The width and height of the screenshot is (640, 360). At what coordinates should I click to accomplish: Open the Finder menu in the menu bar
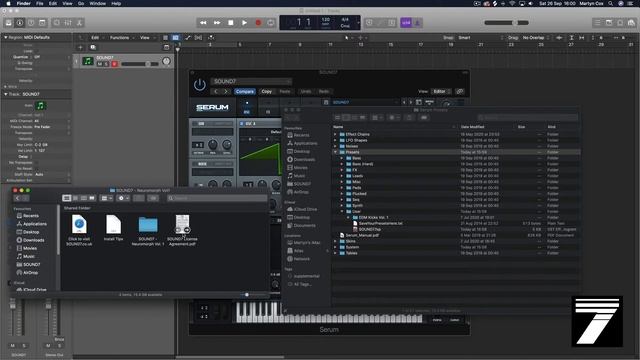(x=23, y=3)
